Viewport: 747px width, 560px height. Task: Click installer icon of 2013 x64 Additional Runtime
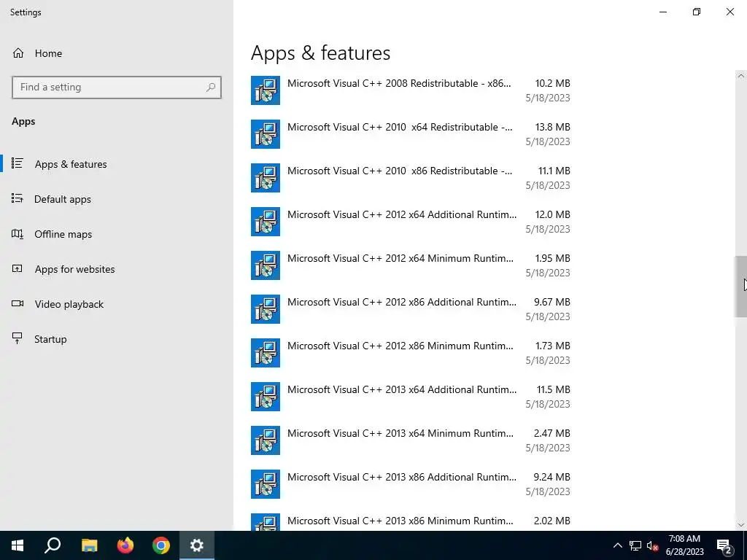pos(266,397)
